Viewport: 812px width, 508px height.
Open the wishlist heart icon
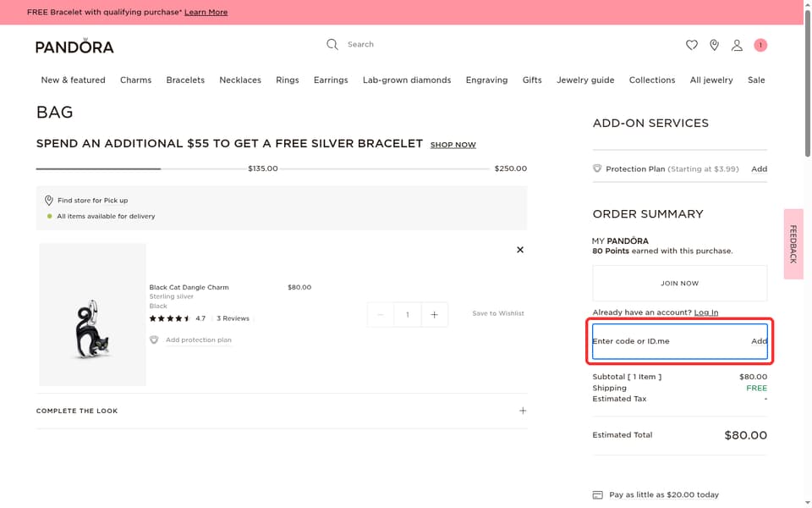691,45
